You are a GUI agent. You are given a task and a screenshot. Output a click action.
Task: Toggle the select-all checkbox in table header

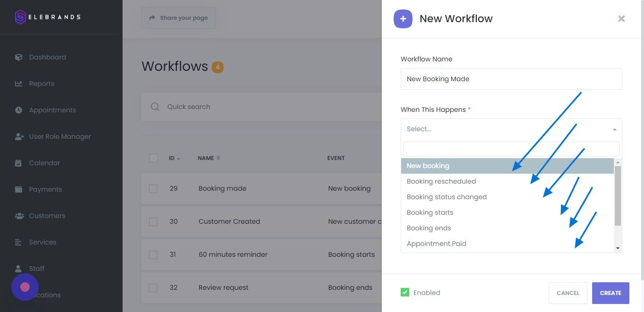coord(153,158)
